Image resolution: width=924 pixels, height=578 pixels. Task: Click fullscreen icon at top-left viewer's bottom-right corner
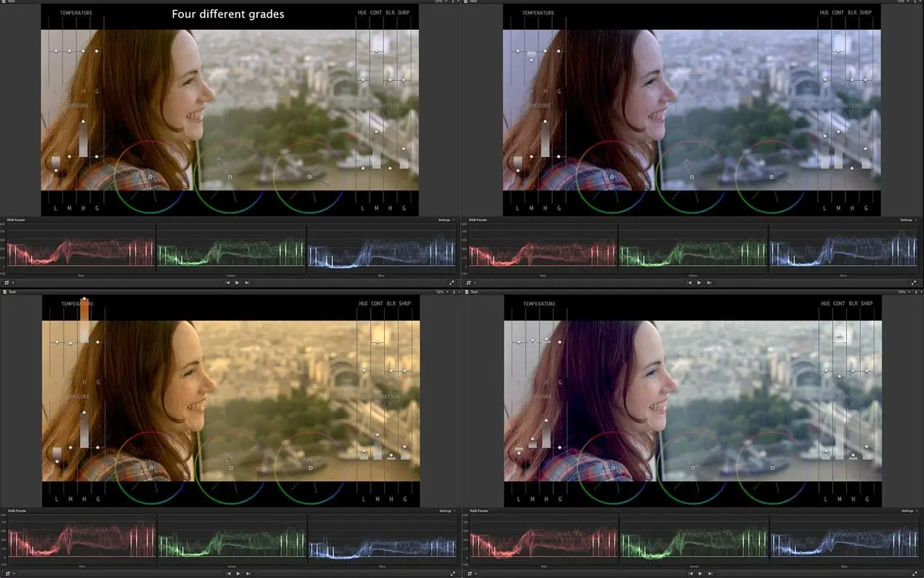(454, 283)
